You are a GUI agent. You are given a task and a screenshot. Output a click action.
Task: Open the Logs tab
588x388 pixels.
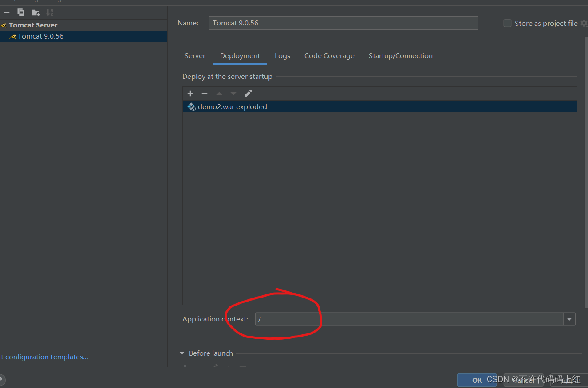click(x=282, y=56)
